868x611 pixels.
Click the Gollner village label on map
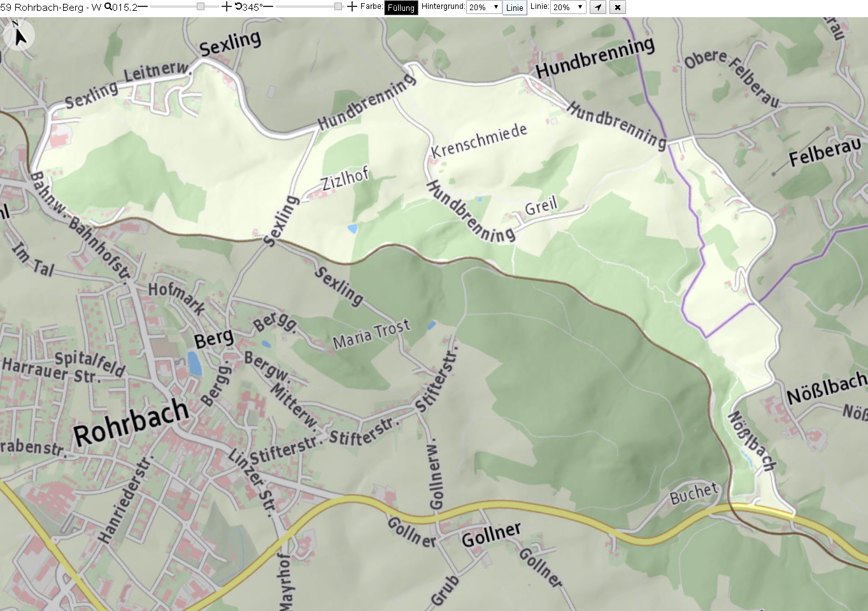click(x=492, y=534)
